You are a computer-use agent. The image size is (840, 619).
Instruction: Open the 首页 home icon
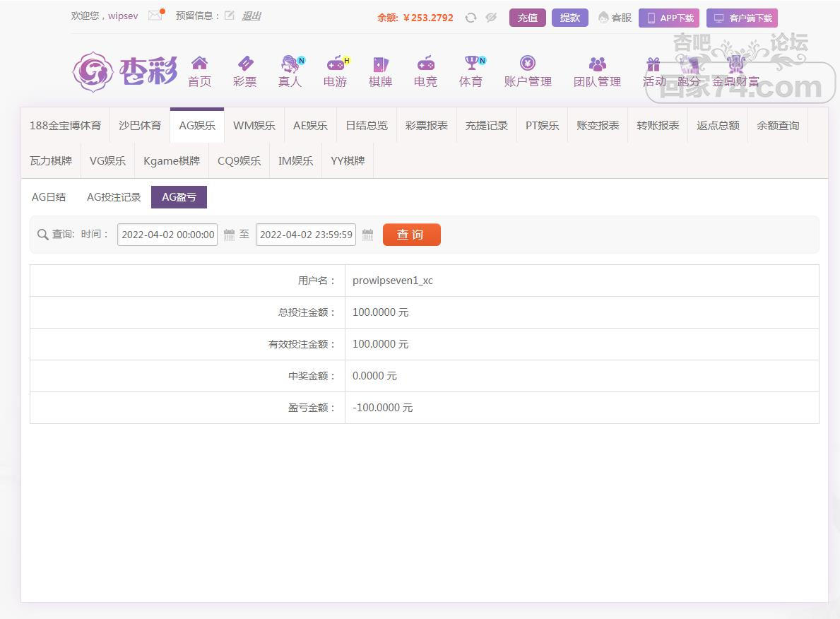199,64
